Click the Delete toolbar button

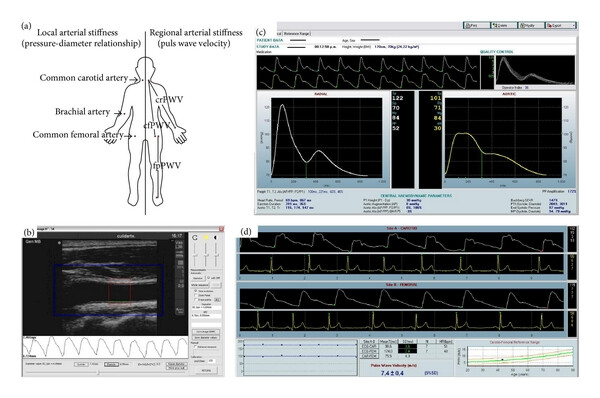pyautogui.click(x=504, y=26)
